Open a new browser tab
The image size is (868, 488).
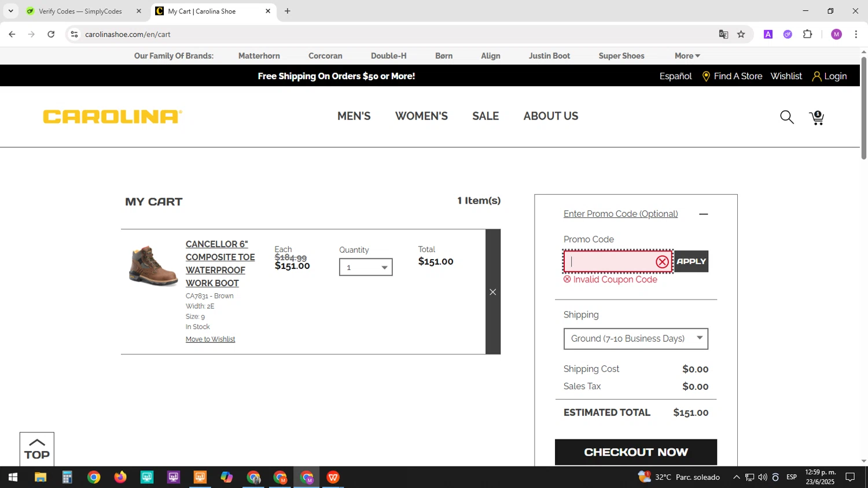click(288, 11)
